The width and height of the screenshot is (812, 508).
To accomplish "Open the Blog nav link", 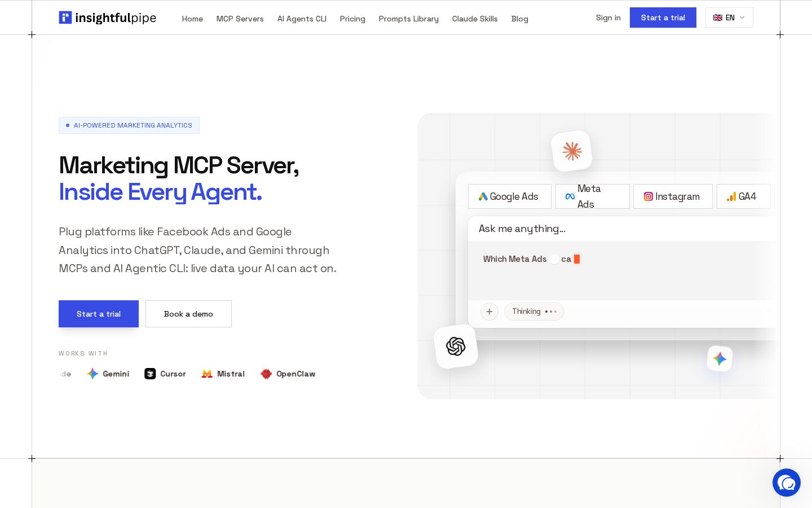I will point(520,19).
